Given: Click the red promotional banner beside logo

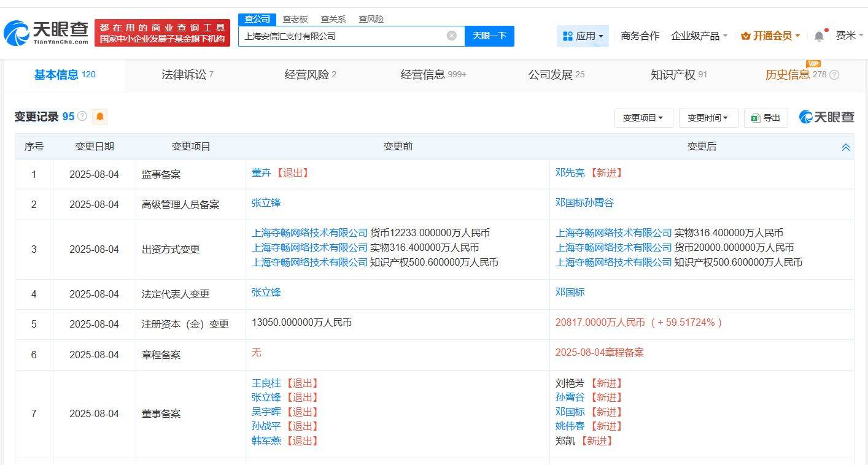Looking at the screenshot, I should click(162, 33).
